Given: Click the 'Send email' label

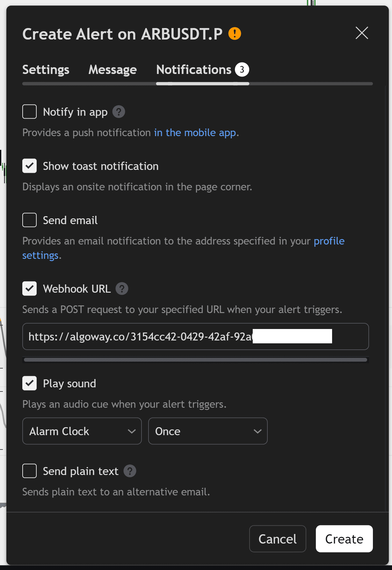Looking at the screenshot, I should (x=70, y=220).
